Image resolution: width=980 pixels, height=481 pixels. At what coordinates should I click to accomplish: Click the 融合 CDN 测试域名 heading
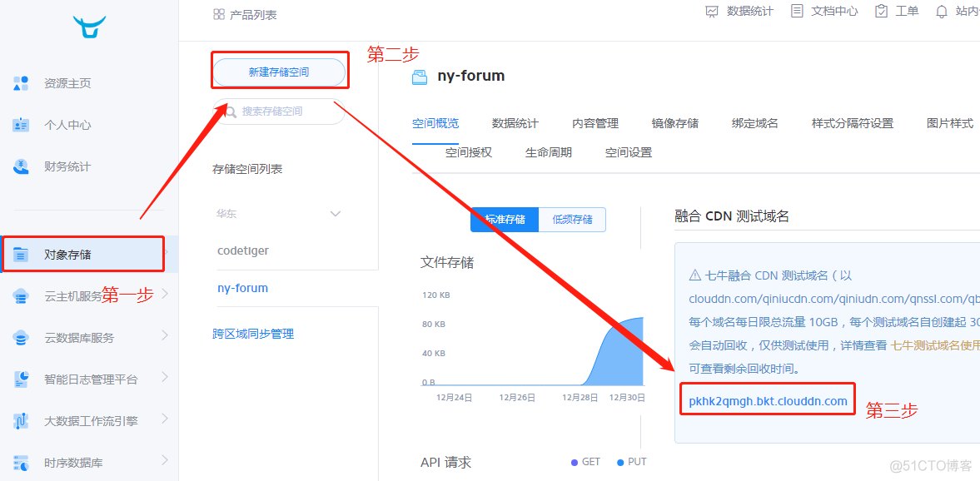(x=732, y=216)
